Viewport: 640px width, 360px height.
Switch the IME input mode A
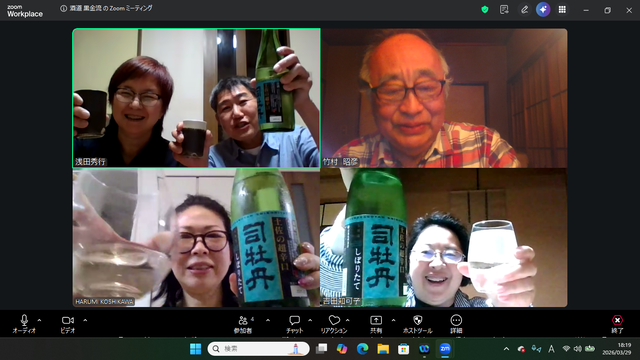coord(551,349)
